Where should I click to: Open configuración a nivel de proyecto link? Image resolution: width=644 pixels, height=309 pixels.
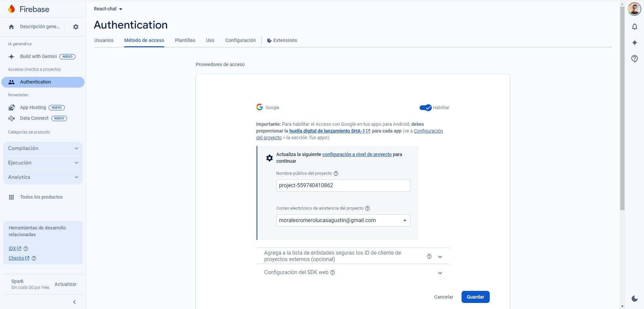357,154
